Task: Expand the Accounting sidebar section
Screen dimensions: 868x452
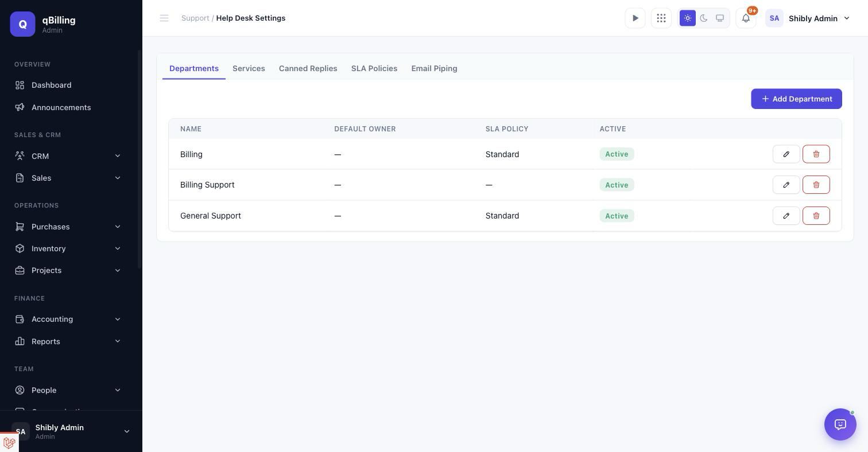Action: coord(68,319)
